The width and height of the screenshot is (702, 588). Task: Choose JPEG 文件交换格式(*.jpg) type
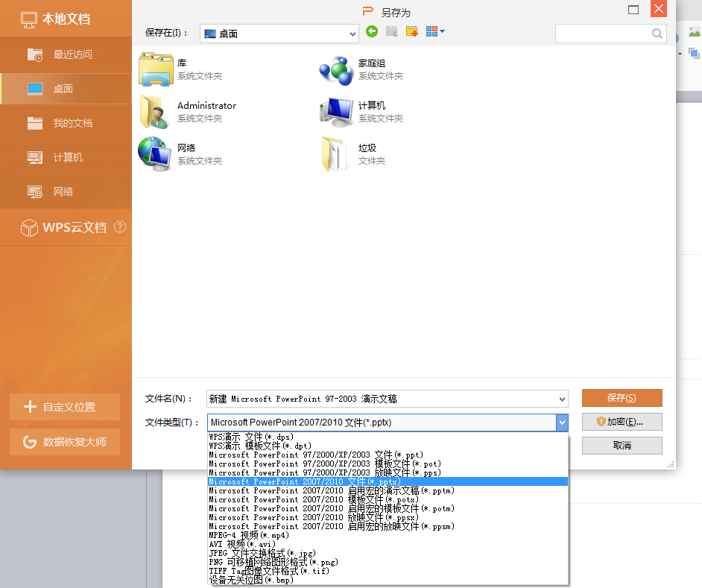coord(388,553)
